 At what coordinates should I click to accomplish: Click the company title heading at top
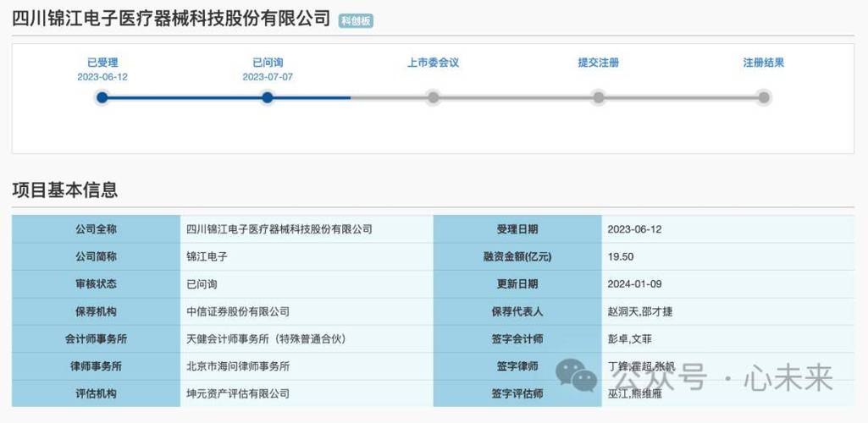point(171,19)
